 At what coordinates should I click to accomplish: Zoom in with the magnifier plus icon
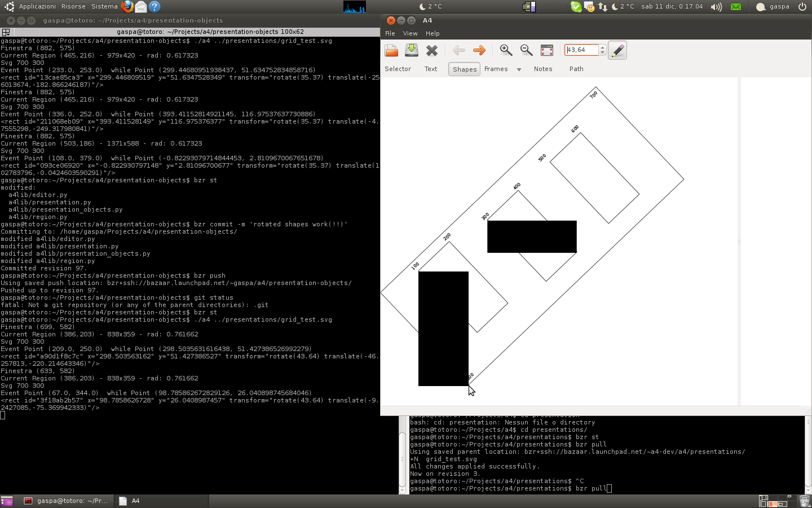[506, 50]
